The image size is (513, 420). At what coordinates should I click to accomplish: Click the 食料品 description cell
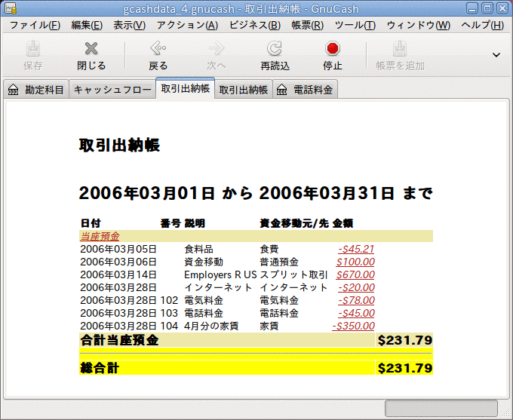coord(198,249)
